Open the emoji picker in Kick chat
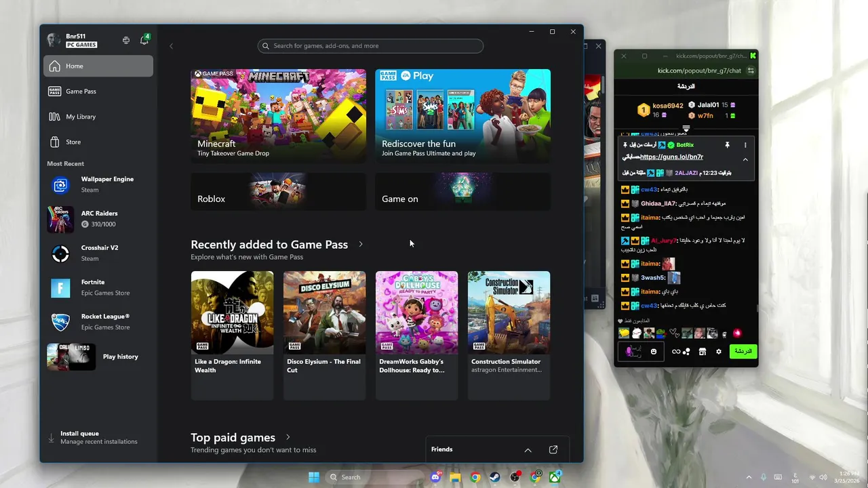The height and width of the screenshot is (488, 868). pyautogui.click(x=654, y=352)
